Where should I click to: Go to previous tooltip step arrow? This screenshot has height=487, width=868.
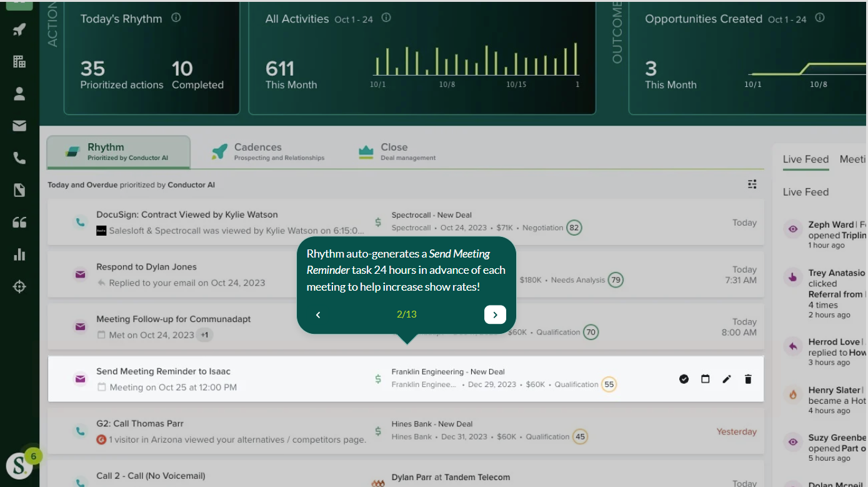click(x=318, y=314)
